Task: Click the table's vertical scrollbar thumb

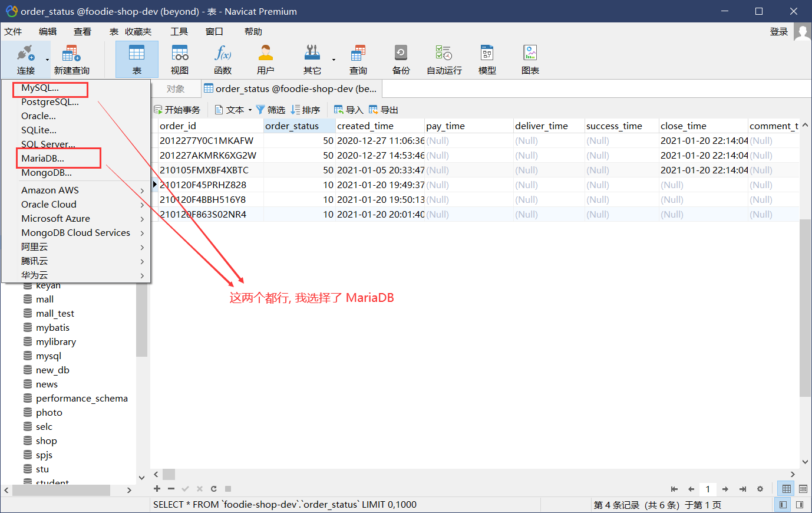Action: click(805, 308)
